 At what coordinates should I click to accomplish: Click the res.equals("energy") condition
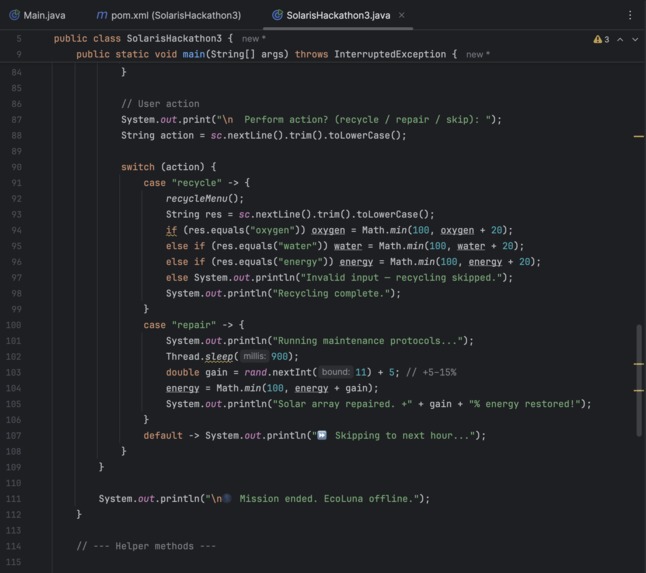(x=272, y=262)
